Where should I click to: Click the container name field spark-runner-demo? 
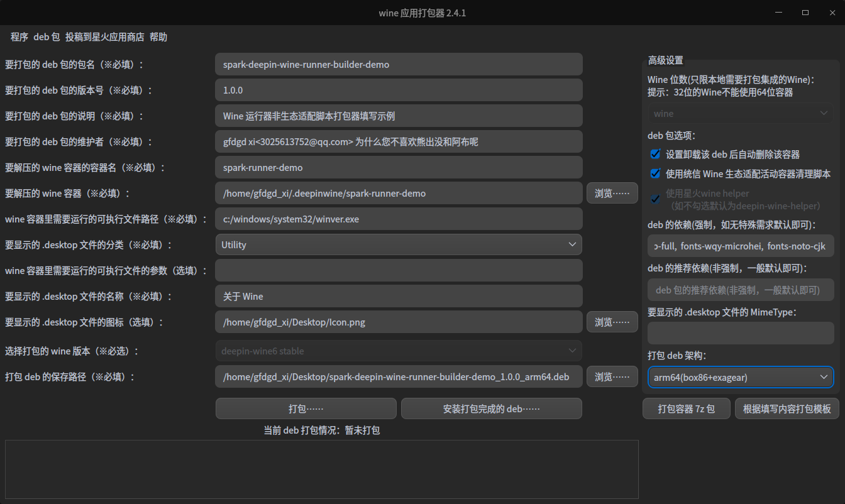point(399,167)
